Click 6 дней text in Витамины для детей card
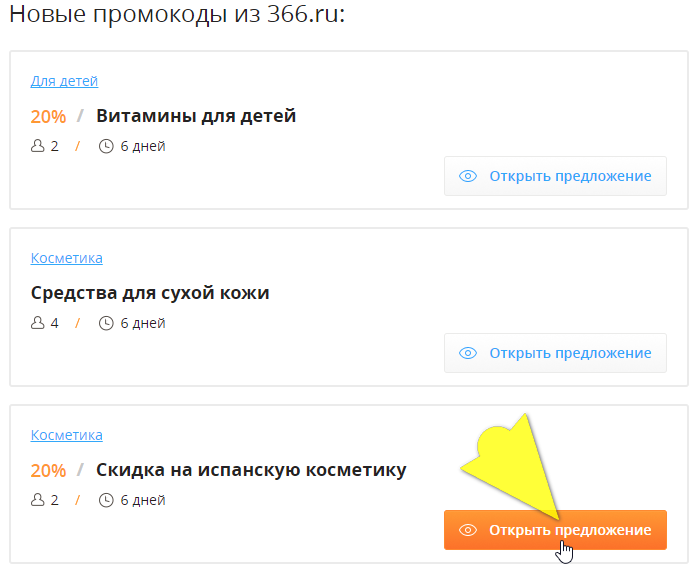 pos(143,146)
